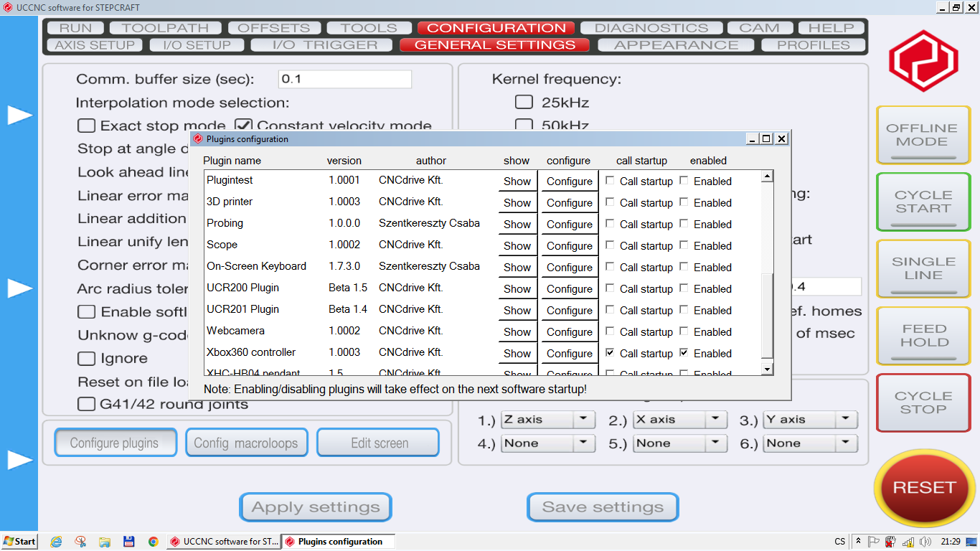980x551 pixels.
Task: Click the Internet Explorer taskbar icon
Action: pos(56,542)
